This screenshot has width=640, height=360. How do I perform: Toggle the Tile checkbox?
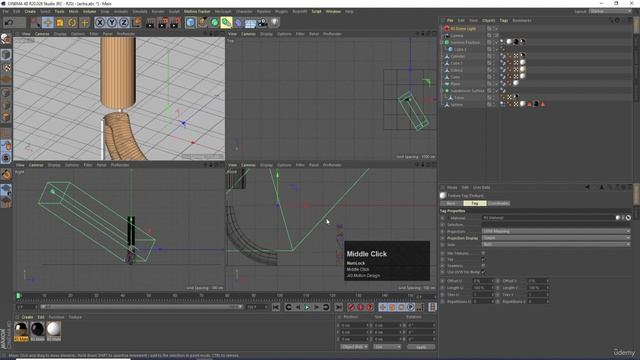tap(484, 259)
